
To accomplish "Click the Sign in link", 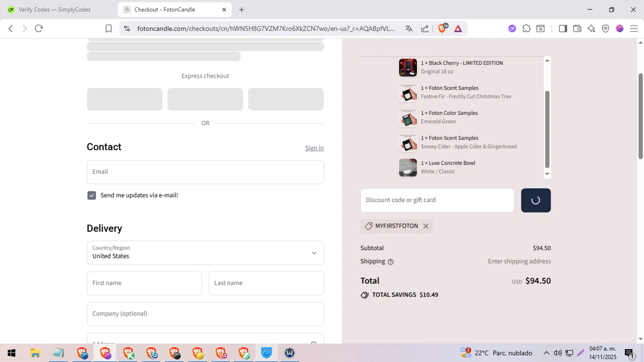I will (314, 148).
